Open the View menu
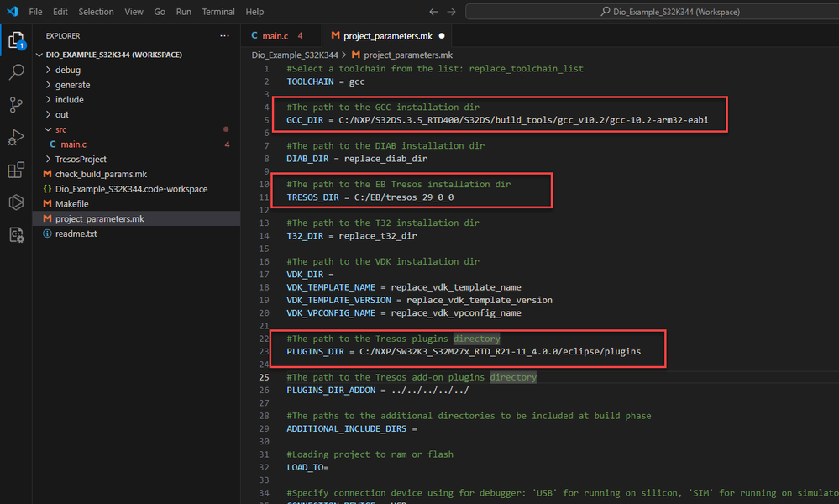The width and height of the screenshot is (839, 504). [x=134, y=12]
